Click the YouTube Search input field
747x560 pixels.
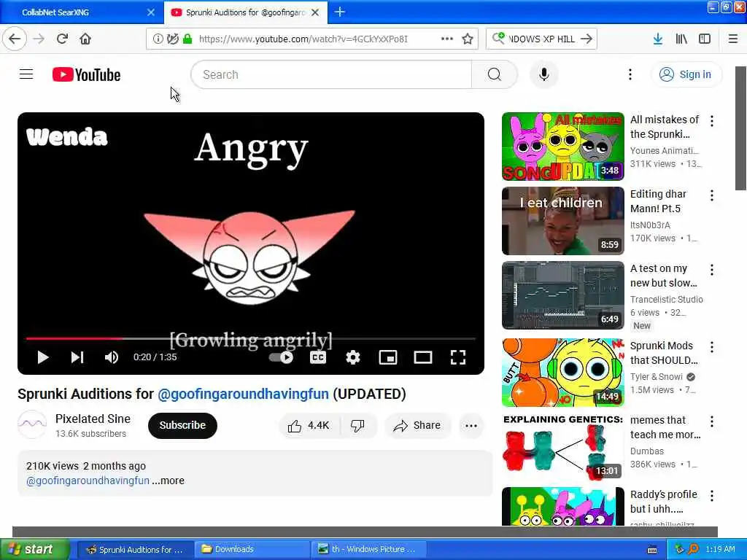pyautogui.click(x=331, y=75)
